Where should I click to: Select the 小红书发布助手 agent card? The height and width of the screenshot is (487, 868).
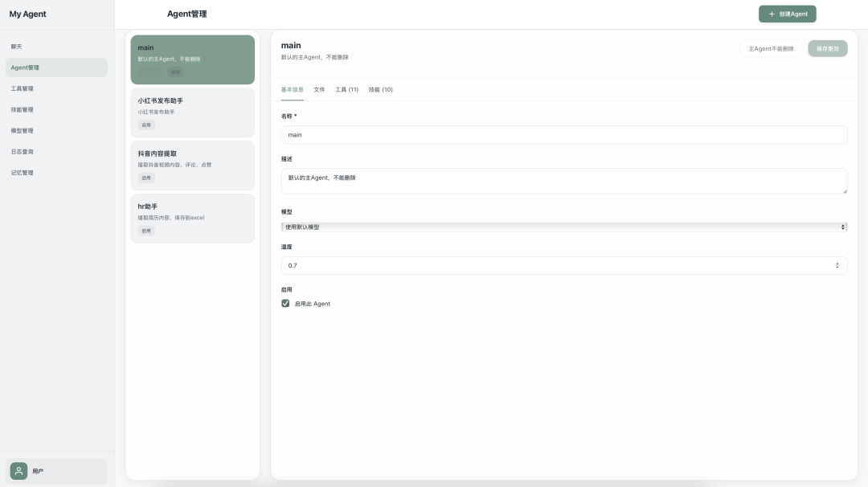click(192, 113)
